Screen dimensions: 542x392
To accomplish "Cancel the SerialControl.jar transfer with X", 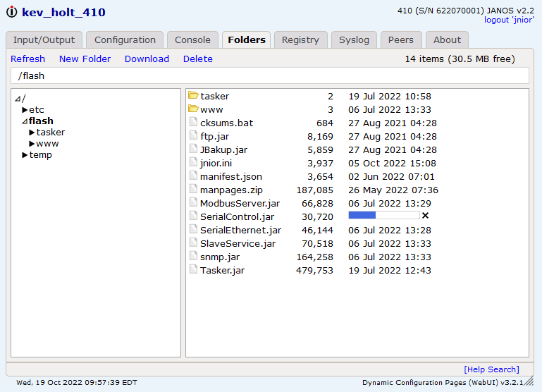I will tap(425, 216).
